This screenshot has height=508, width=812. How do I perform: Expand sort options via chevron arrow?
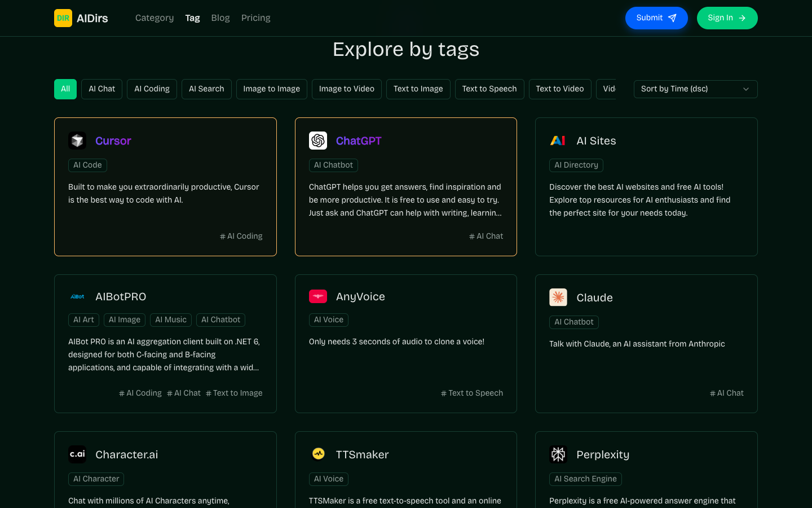(x=746, y=89)
